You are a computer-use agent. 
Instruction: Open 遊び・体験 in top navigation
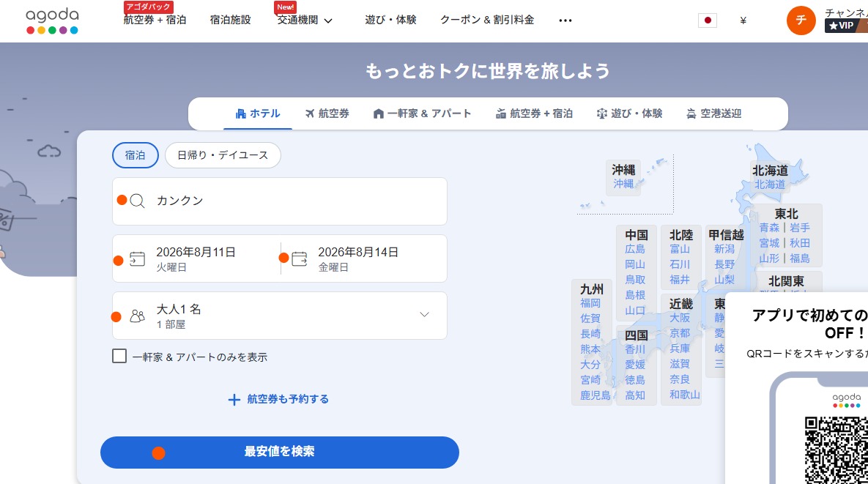click(x=390, y=20)
